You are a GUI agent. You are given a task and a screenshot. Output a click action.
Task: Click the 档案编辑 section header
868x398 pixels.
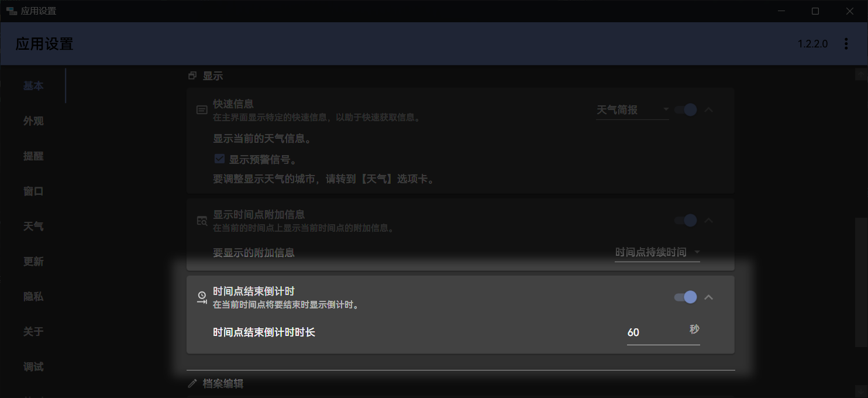(x=224, y=383)
